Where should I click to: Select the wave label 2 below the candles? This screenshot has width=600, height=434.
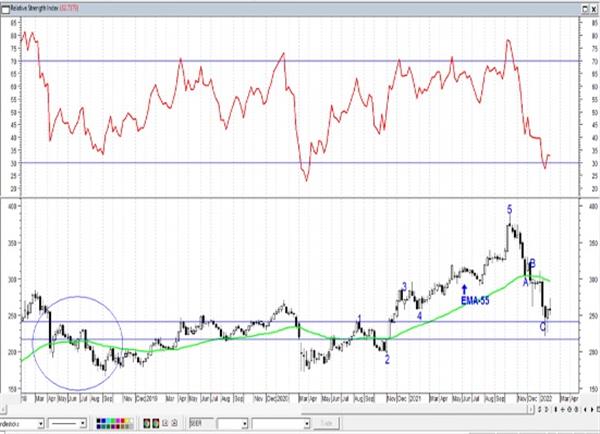coord(387,360)
